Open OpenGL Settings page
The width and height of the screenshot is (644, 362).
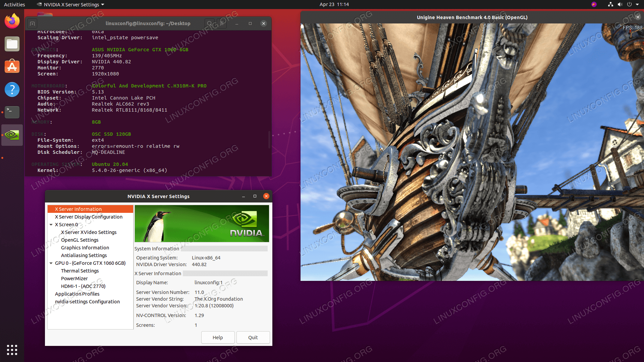point(80,240)
